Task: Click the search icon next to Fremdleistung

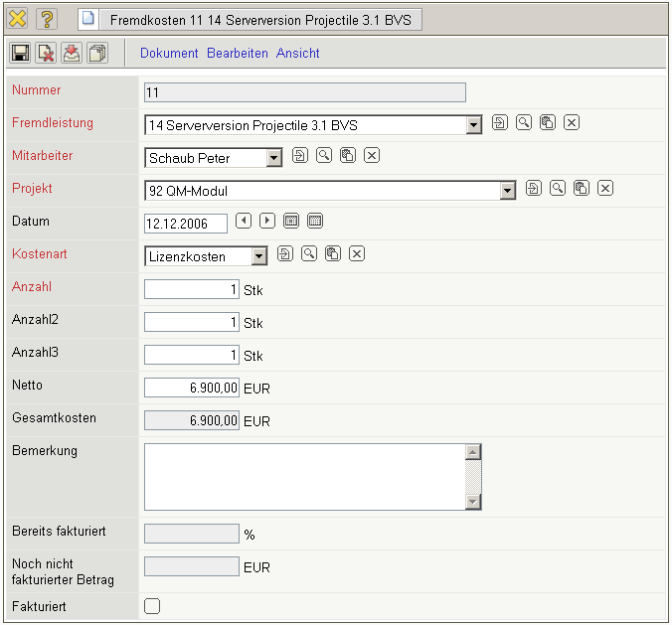Action: point(524,123)
